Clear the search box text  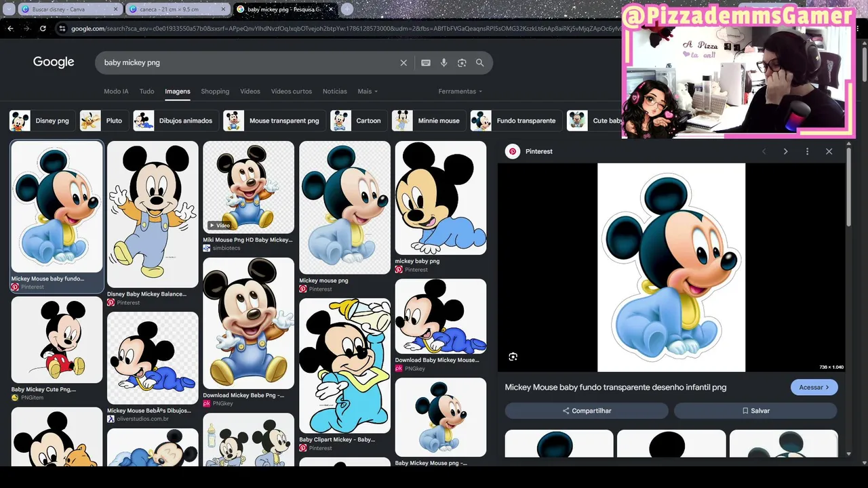pos(403,62)
